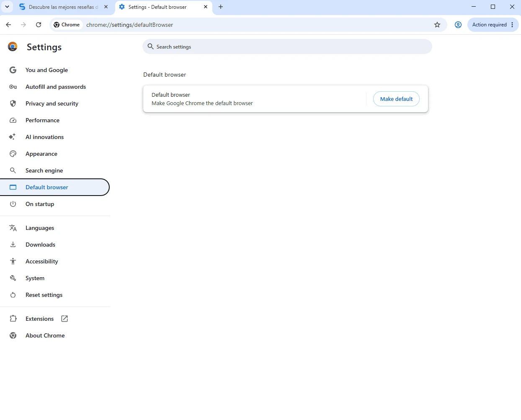Click the Accessibility person icon
This screenshot has height=420, width=521.
tap(13, 261)
